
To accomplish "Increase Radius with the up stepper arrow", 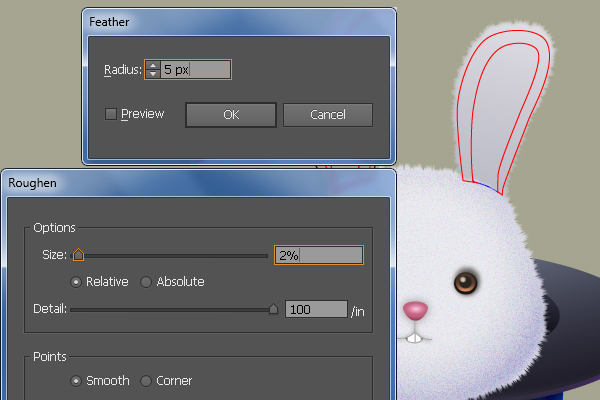I will tap(153, 65).
